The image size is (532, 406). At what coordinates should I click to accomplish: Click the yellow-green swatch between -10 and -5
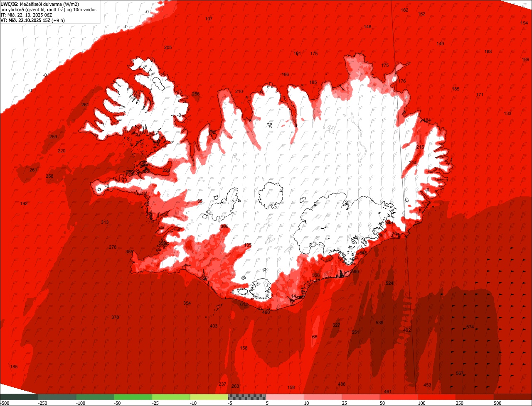209,397
